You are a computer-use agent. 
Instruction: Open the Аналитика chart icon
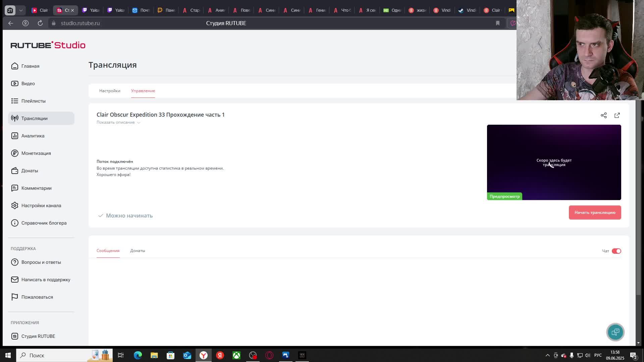click(14, 136)
